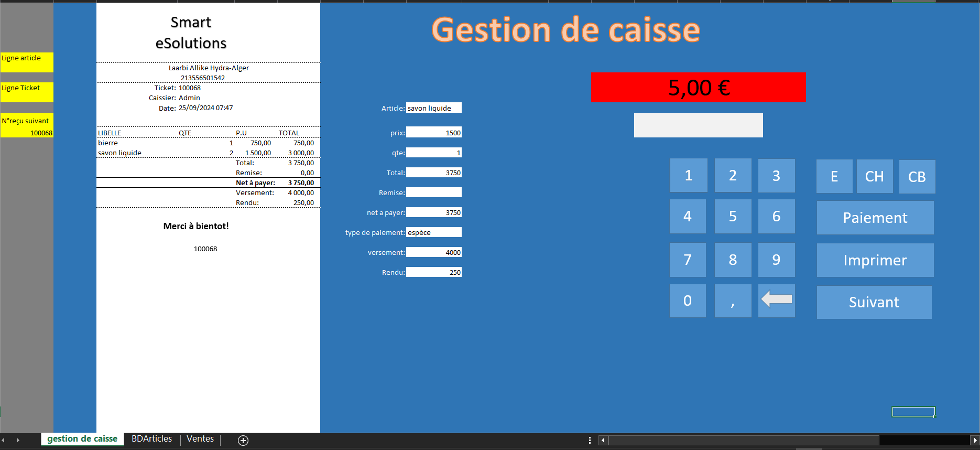The image size is (980, 450).
Task: Click the empty Remise field
Action: (434, 192)
